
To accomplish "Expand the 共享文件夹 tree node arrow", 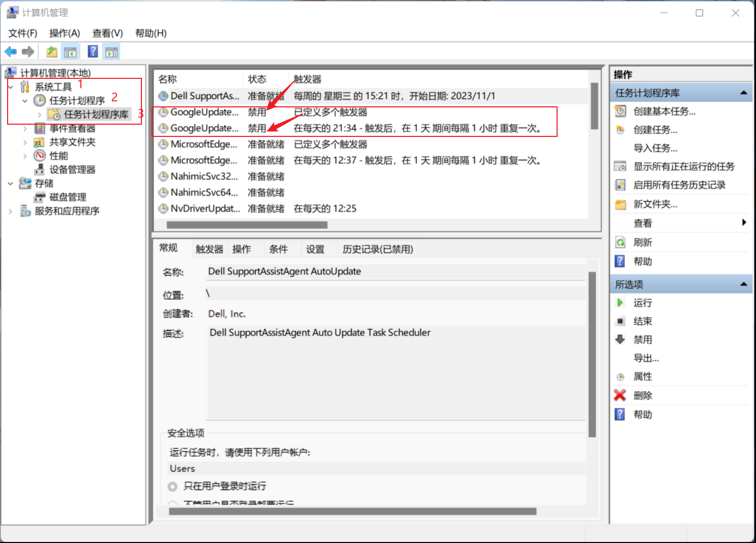I will tap(25, 142).
